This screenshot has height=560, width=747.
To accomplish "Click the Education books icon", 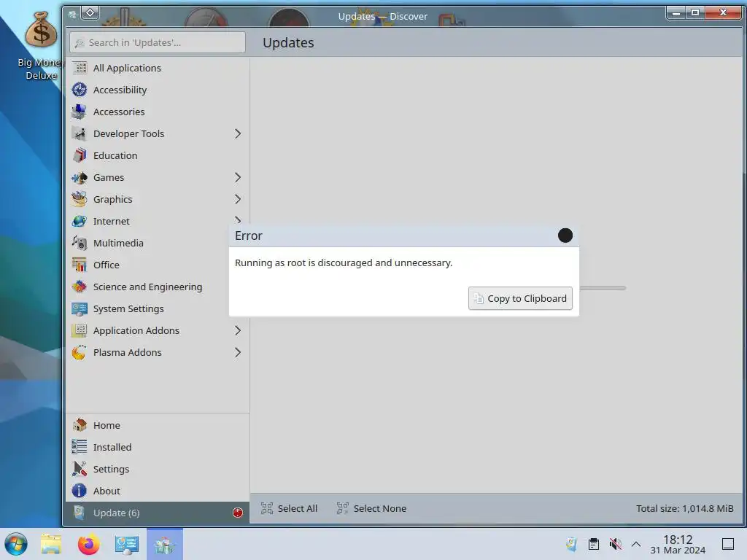I will point(80,156).
